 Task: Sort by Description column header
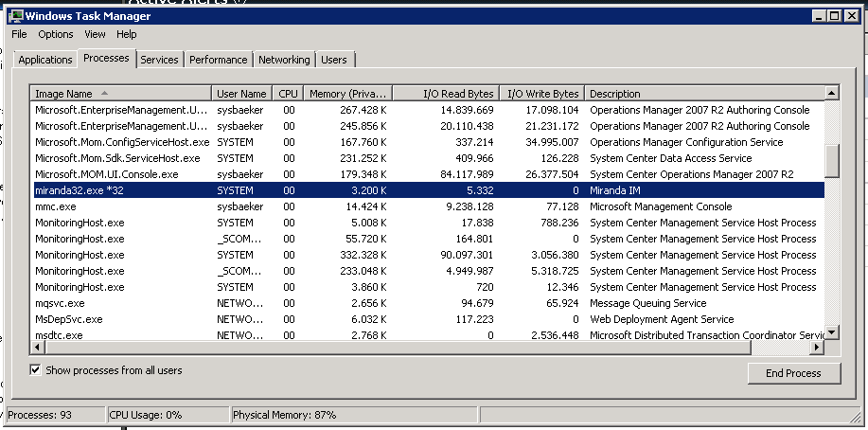tap(704, 94)
